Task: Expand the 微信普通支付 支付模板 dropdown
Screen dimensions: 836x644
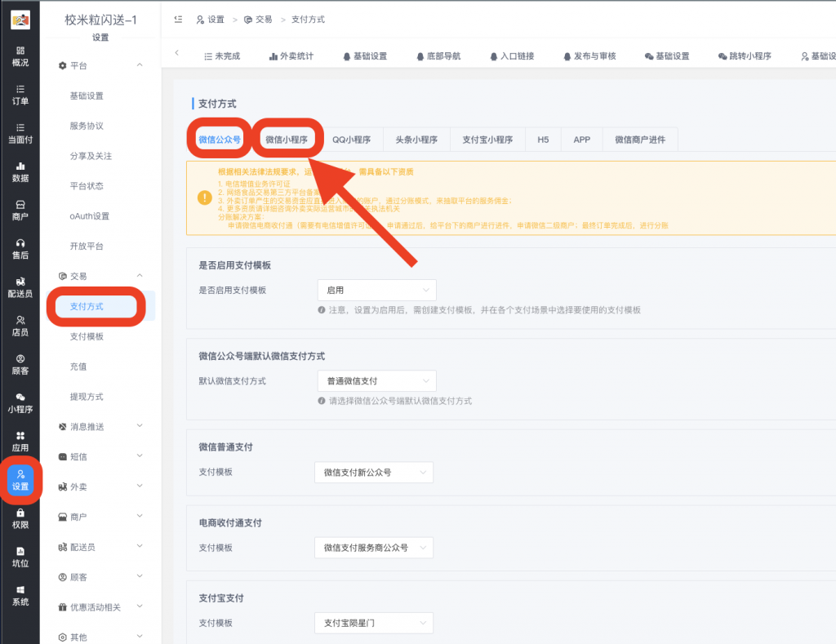Action: pos(374,473)
